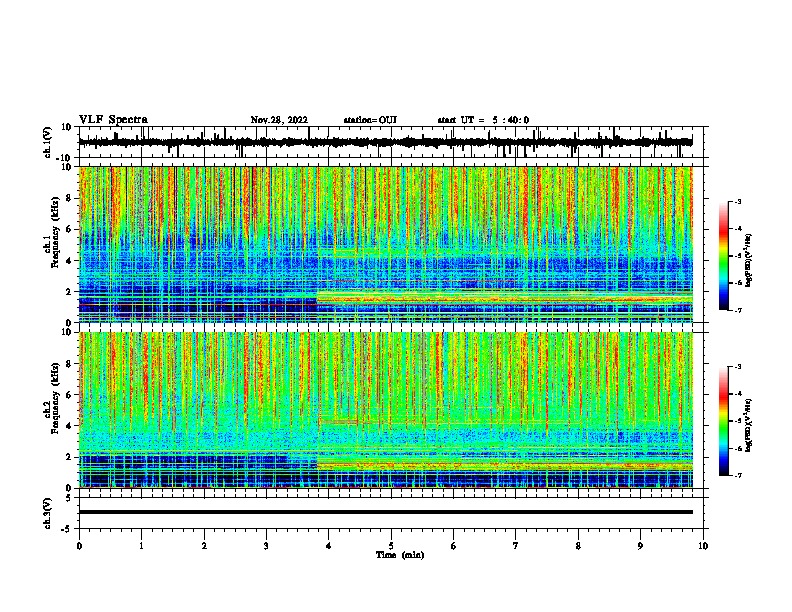Viewport: 792px width, 612px height.
Task: Click inside the ch.2 spectrogram panel
Action: [x=386, y=410]
